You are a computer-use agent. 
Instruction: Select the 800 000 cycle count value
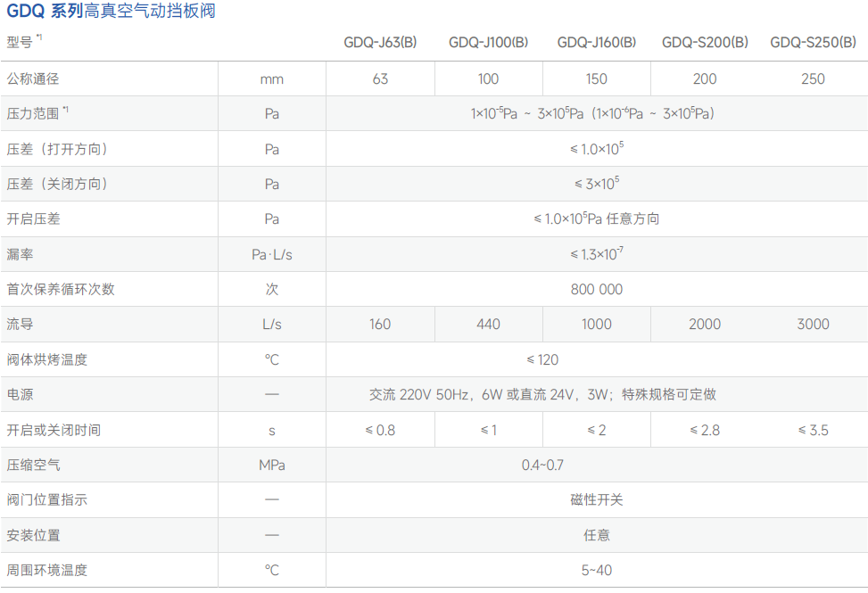click(x=596, y=289)
